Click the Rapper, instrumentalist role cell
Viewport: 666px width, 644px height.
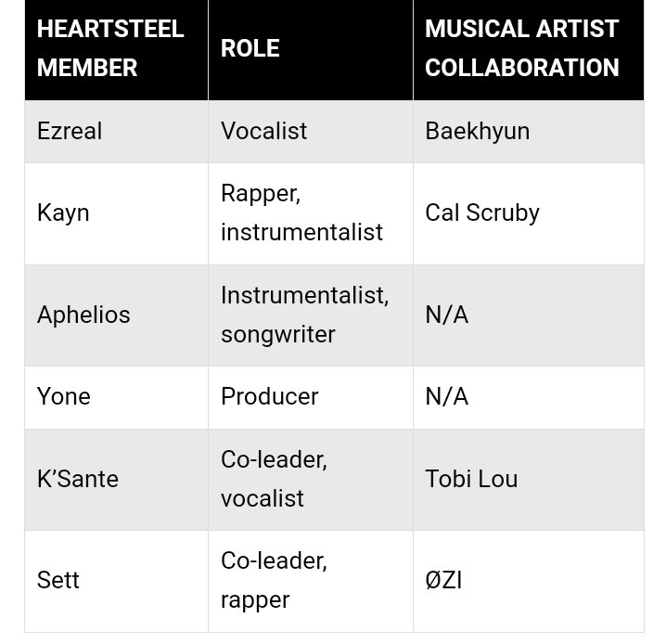click(x=301, y=213)
